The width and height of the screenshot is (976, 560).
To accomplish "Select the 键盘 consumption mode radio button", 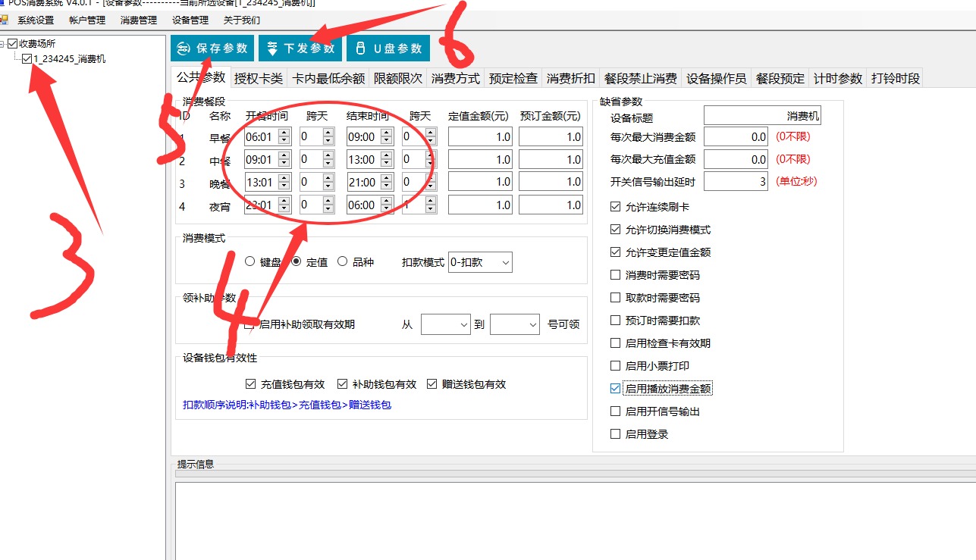I will point(250,261).
